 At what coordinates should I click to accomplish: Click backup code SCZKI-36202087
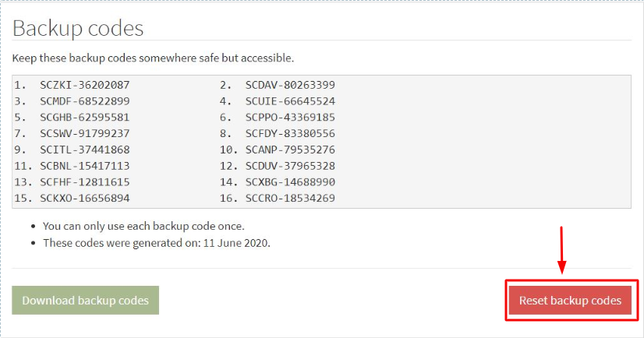(84, 84)
